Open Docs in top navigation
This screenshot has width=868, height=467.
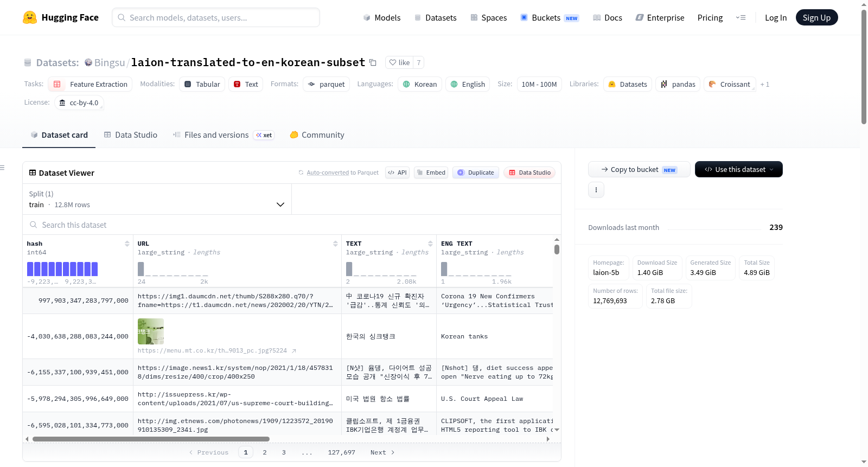coord(607,17)
